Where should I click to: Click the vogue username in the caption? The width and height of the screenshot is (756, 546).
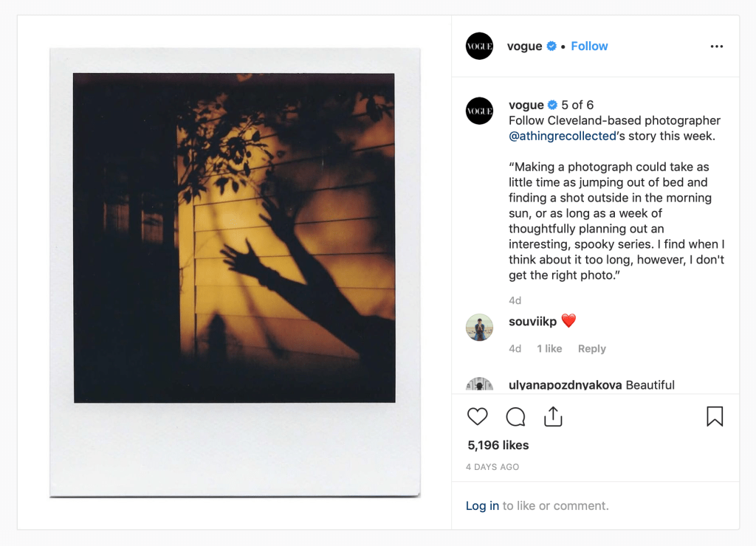tap(526, 105)
